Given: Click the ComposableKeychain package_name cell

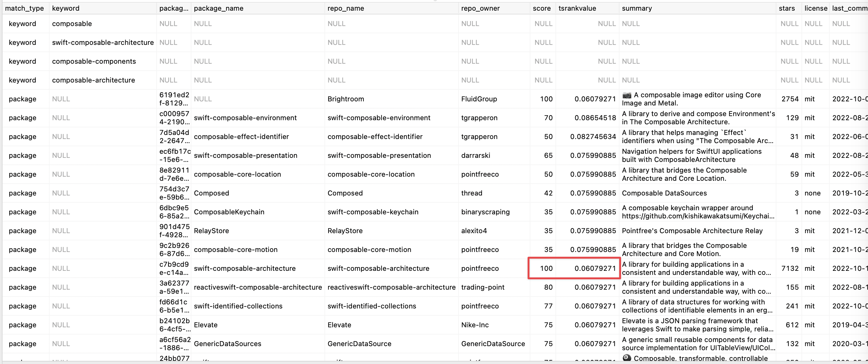Looking at the screenshot, I should [229, 212].
